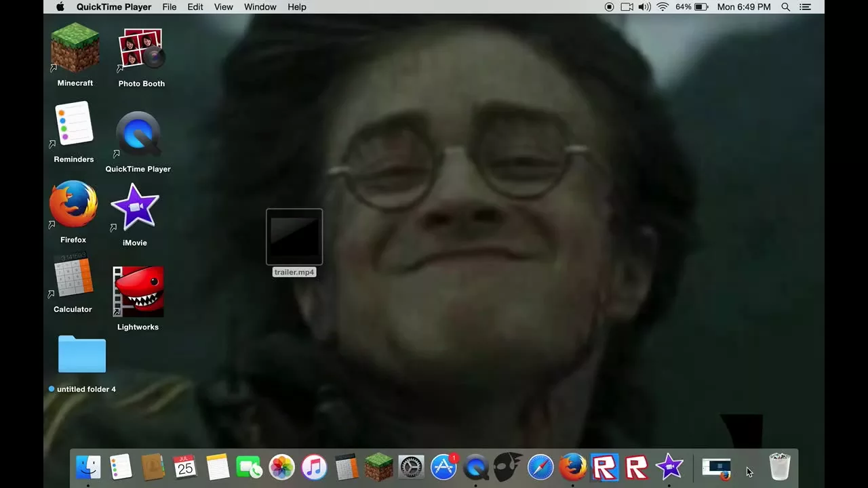Open the View menu

[x=224, y=7]
